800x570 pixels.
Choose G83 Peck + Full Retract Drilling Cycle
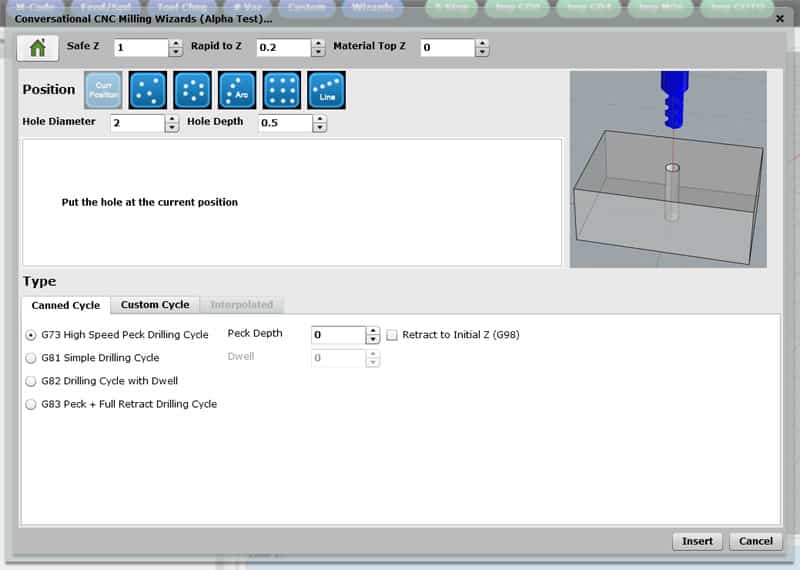coord(31,404)
